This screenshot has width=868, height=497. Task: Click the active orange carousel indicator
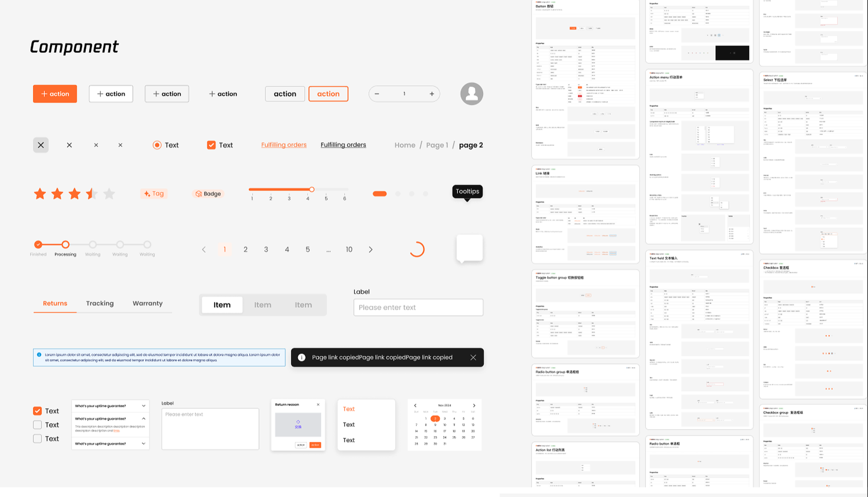[380, 194]
